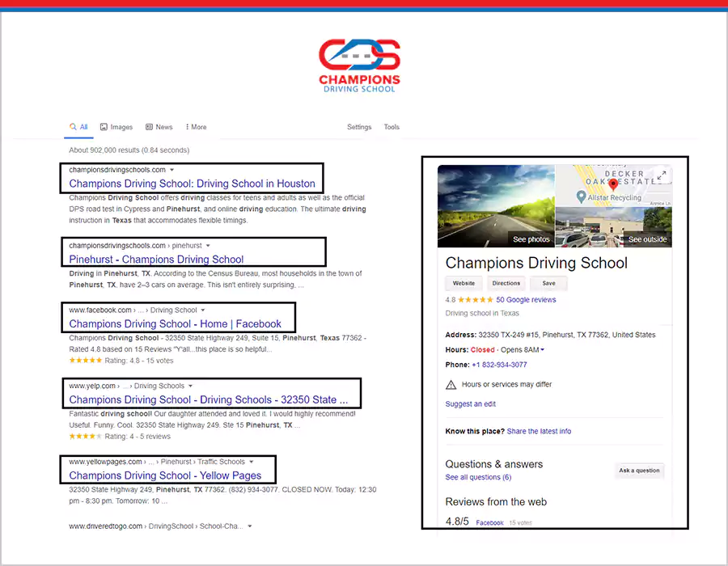Click the orange rating stars in knowledge panel
Screen dimensions: 728x566
tap(476, 300)
